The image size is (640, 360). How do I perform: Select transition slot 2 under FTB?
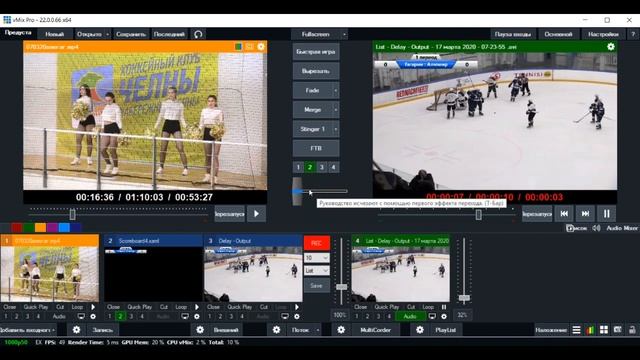click(310, 167)
